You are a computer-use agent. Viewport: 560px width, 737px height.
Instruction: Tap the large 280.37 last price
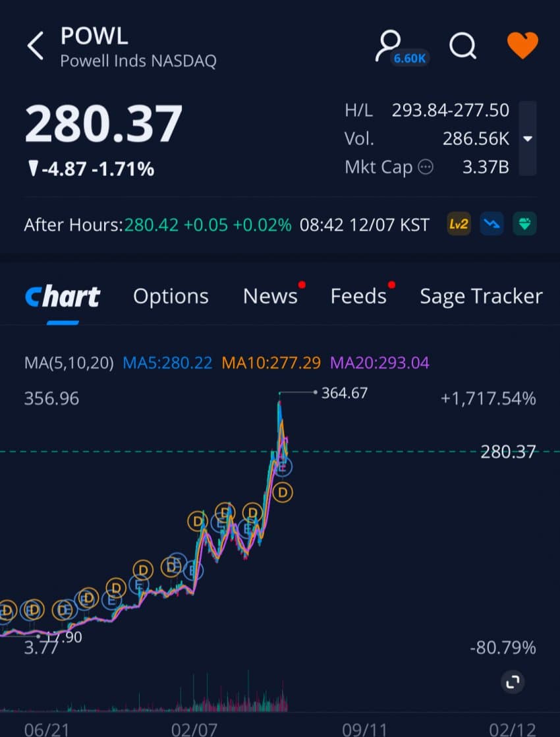click(103, 124)
